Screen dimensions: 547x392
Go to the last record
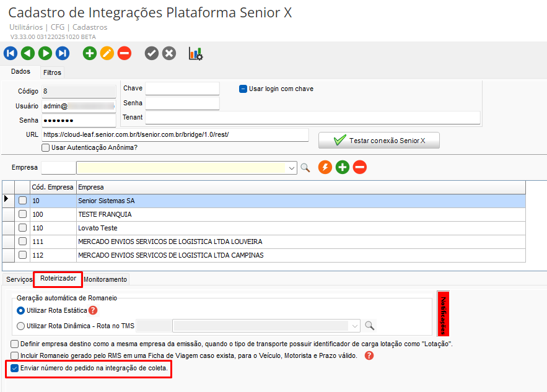pyautogui.click(x=63, y=53)
